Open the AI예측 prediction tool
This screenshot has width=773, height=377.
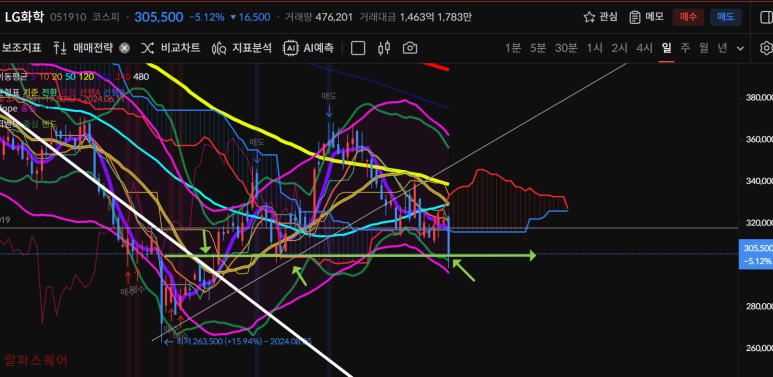click(309, 48)
